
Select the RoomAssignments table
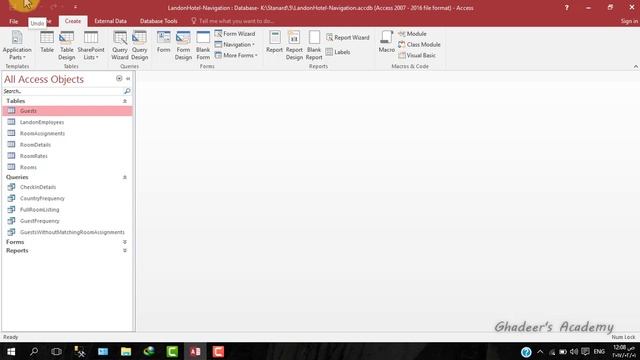pos(67,133)
